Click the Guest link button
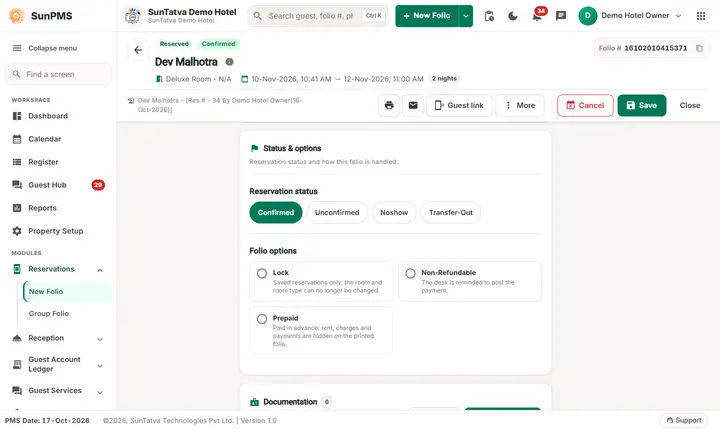This screenshot has width=720, height=430. point(459,105)
